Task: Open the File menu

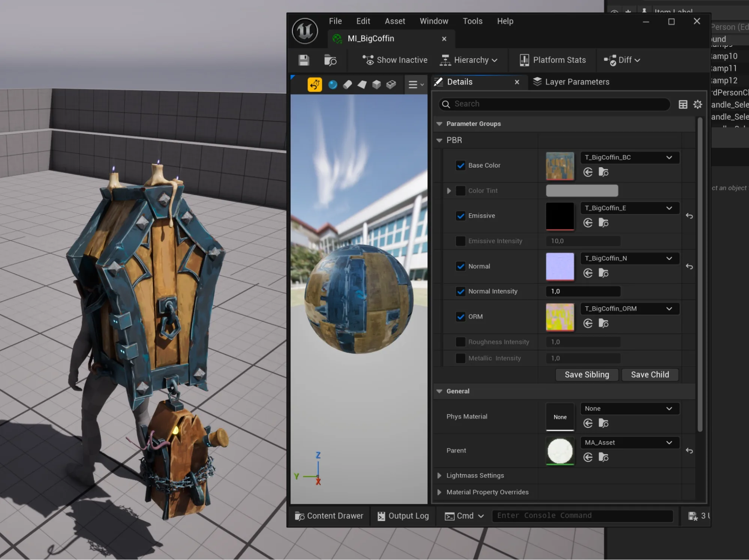Action: coord(335,21)
